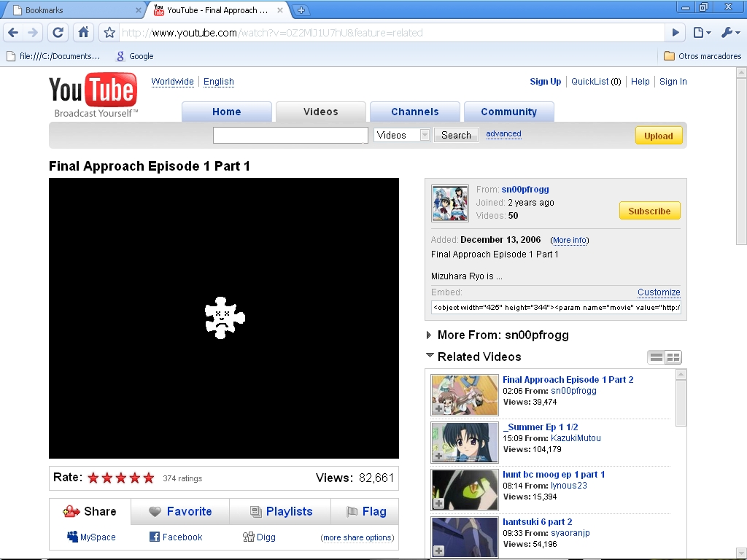Open the Sign In link
The image size is (747, 560).
[673, 82]
